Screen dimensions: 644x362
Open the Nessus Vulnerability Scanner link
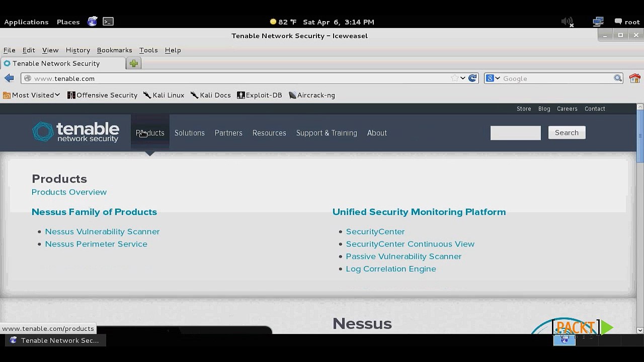click(x=102, y=231)
